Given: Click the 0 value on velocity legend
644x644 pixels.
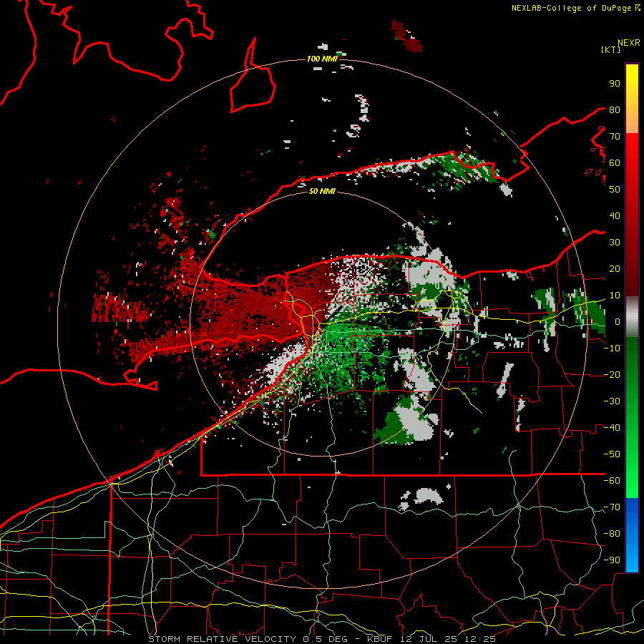Looking at the screenshot, I should tap(618, 321).
